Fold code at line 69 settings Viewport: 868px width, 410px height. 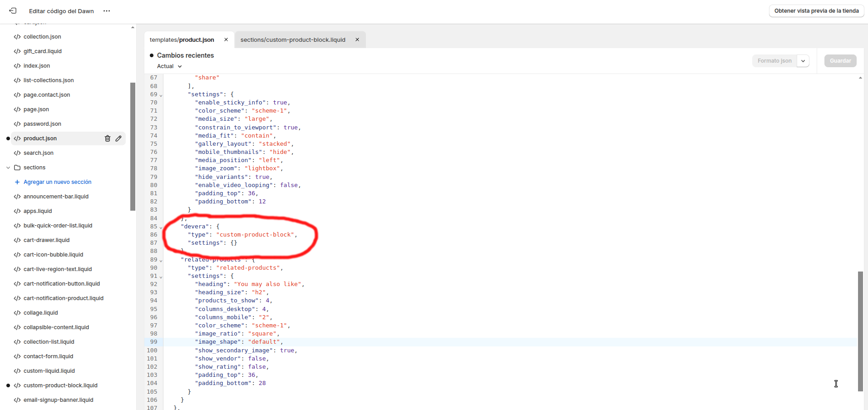pyautogui.click(x=161, y=95)
